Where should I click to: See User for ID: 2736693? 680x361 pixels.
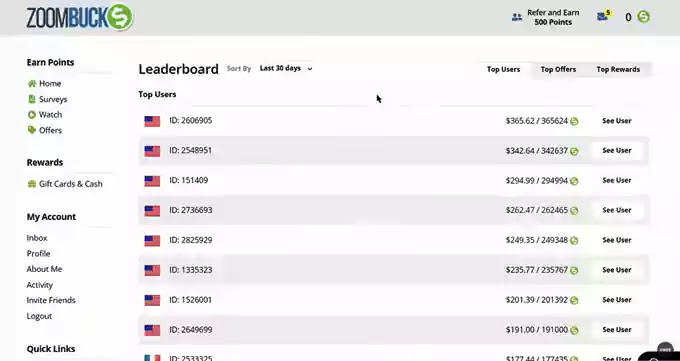click(617, 210)
